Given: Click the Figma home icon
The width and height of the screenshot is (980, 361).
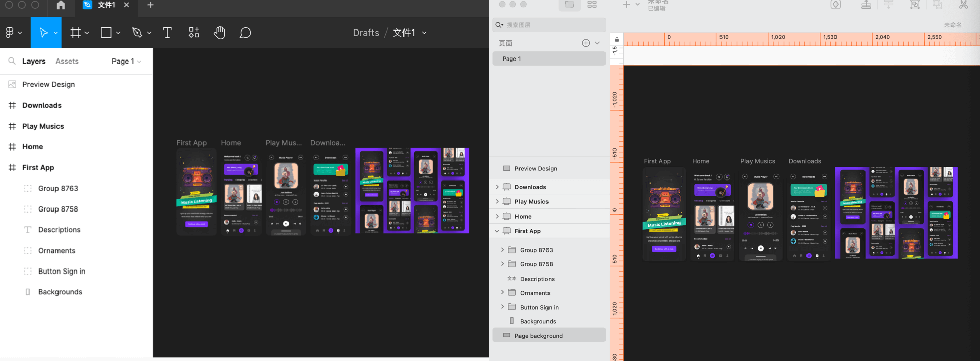Looking at the screenshot, I should pyautogui.click(x=61, y=5).
